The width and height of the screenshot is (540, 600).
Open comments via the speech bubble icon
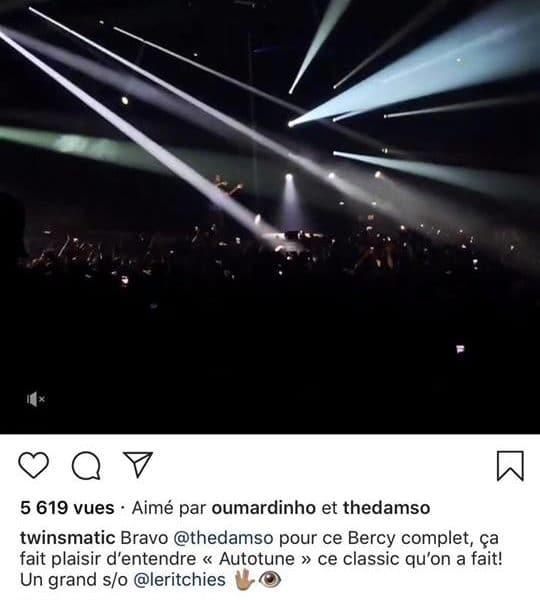click(86, 466)
